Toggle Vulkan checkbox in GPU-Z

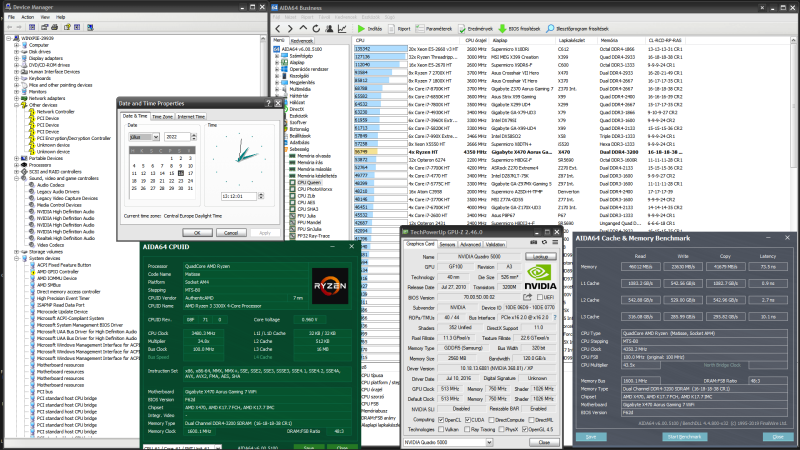pyautogui.click(x=441, y=430)
